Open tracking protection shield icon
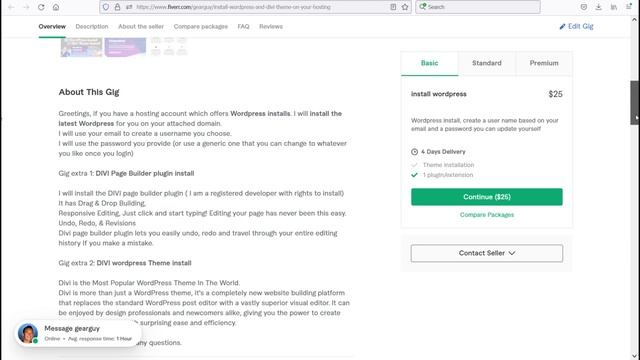640x360 pixels. (x=106, y=7)
